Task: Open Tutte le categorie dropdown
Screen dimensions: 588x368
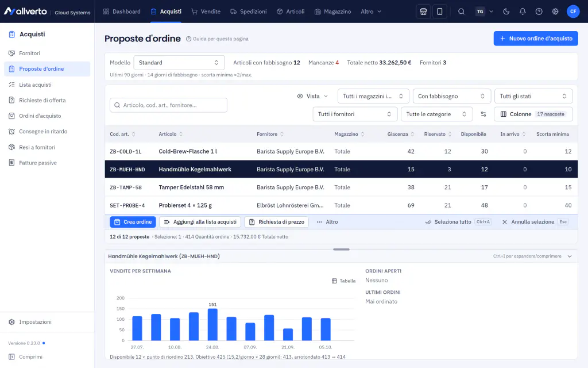Action: point(436,114)
